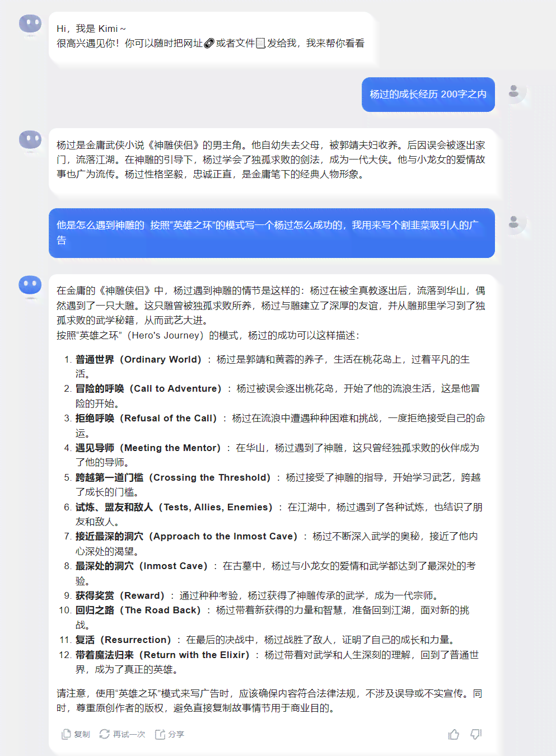
Task: Click the closing note starting 请注意，使用"英雄之环"模式
Action: (x=269, y=701)
